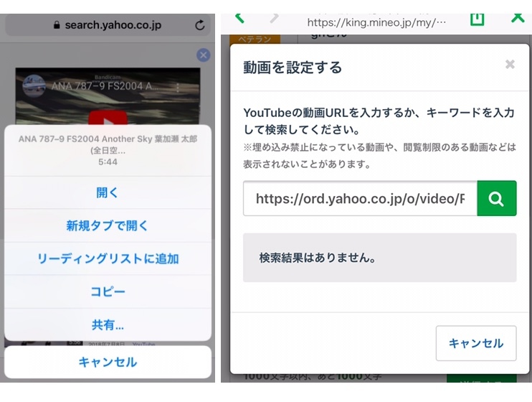The image size is (532, 402).
Task: Click キャンセル in the 動画を設定する dialog
Action: 475,343
